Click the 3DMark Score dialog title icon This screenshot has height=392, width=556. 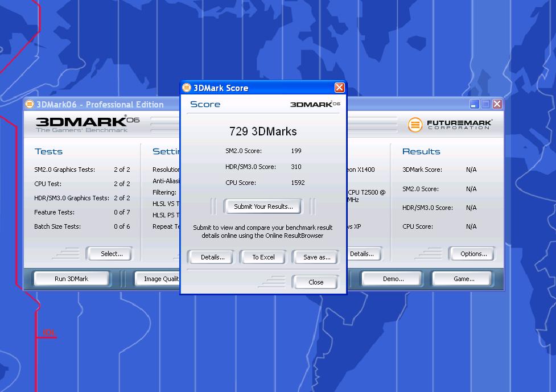tap(187, 88)
